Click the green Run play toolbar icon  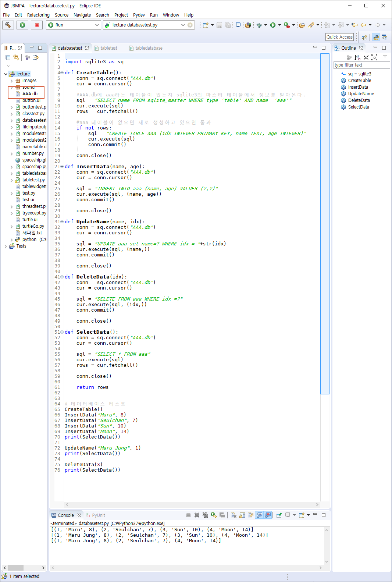coord(273,25)
